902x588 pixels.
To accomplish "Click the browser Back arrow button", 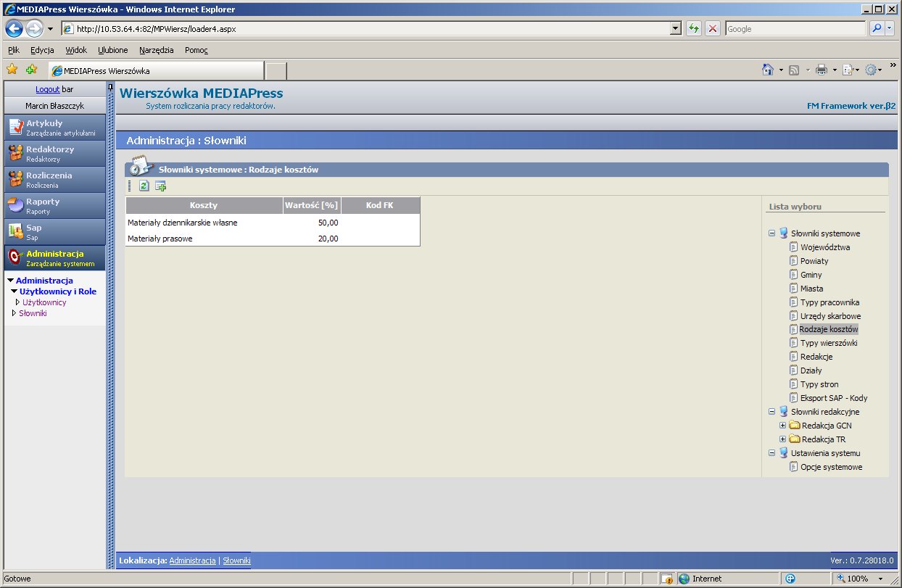I will coord(14,29).
